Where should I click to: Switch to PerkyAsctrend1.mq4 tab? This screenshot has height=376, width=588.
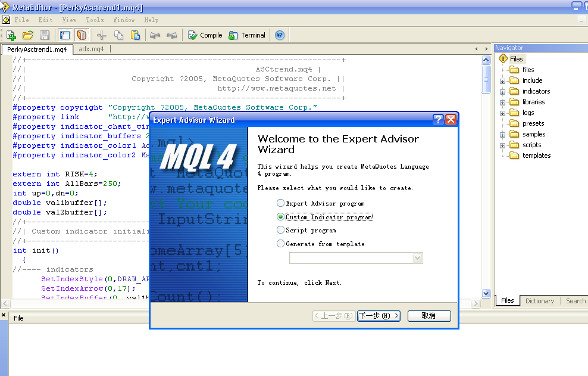37,49
